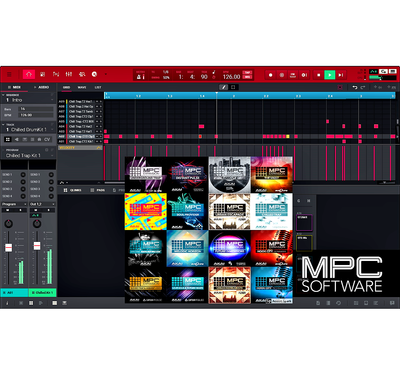
Task: Mute the first mixer channel
Action: tap(8, 210)
